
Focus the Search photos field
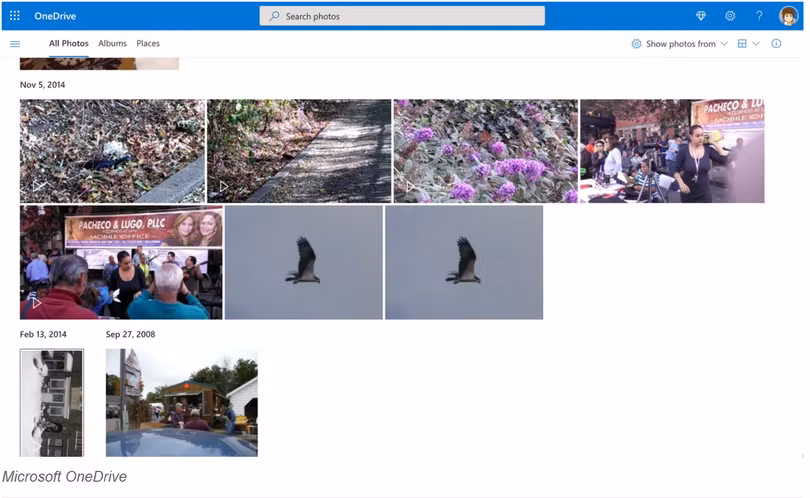pos(402,16)
